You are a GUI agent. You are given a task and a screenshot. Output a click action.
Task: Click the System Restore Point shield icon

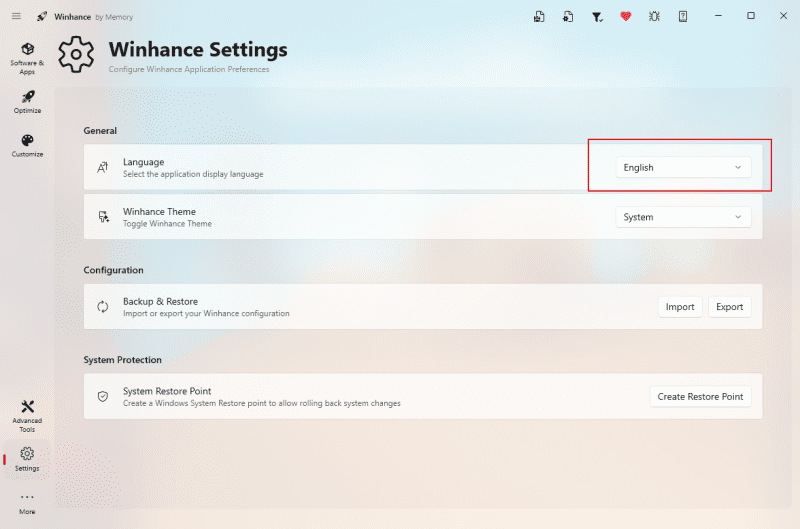pyautogui.click(x=103, y=396)
